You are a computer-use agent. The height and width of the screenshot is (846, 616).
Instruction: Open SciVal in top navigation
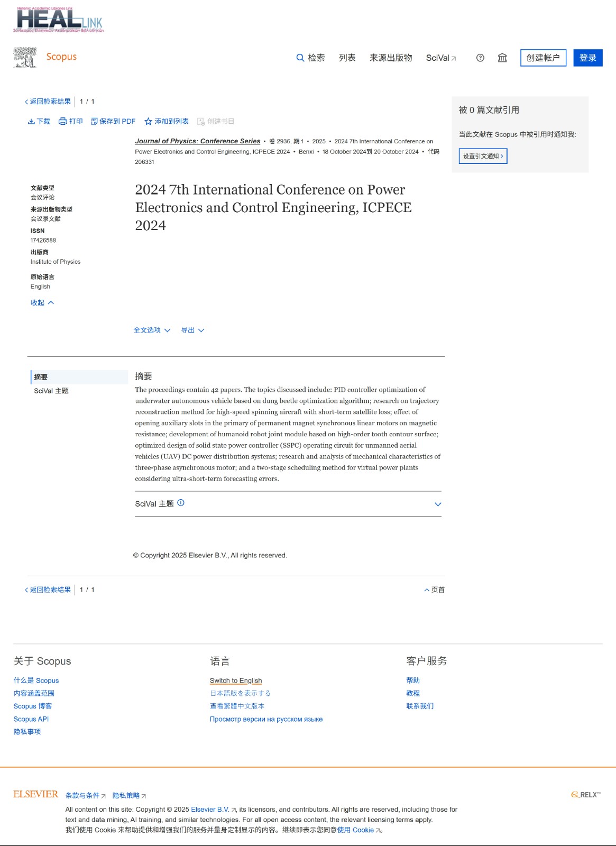pyautogui.click(x=441, y=58)
